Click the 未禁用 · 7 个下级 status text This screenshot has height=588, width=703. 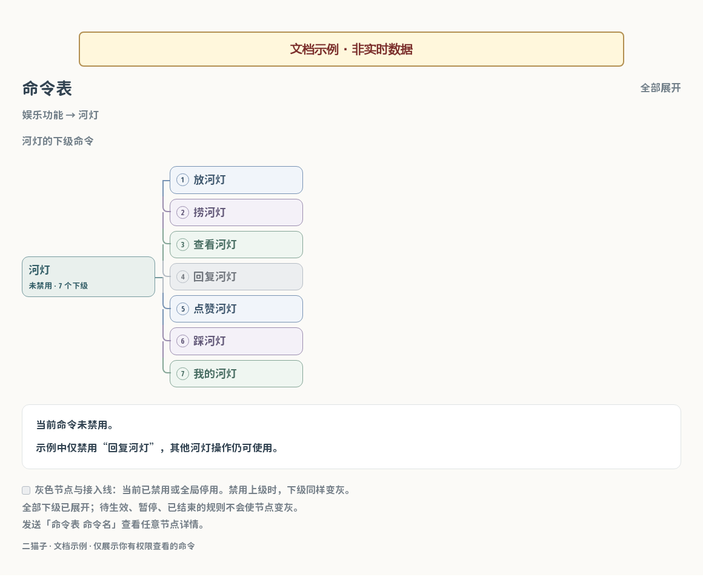point(58,286)
